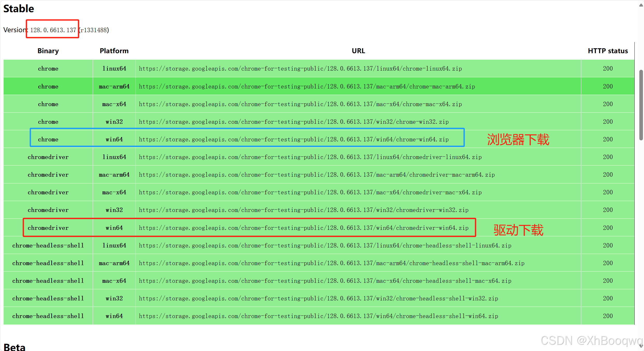Click the chrome-headless-shell linux64 zip URL
Screen dimensions: 644x351
325,245
